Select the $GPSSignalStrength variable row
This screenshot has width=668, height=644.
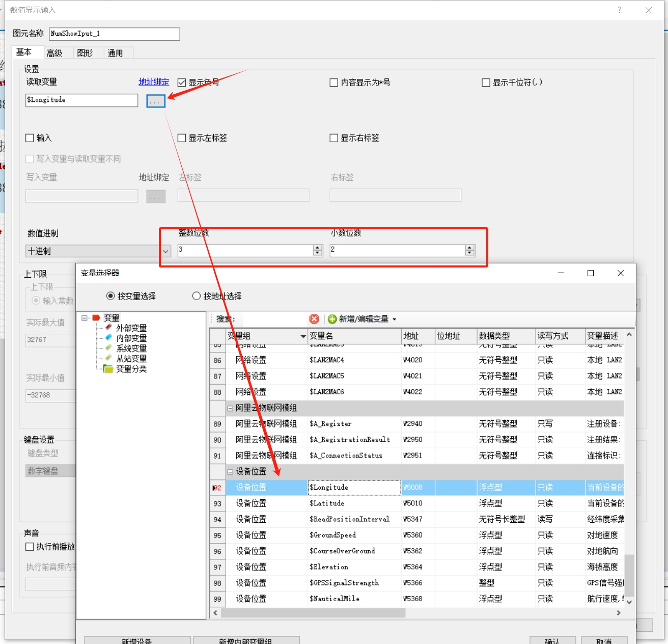(x=417, y=583)
